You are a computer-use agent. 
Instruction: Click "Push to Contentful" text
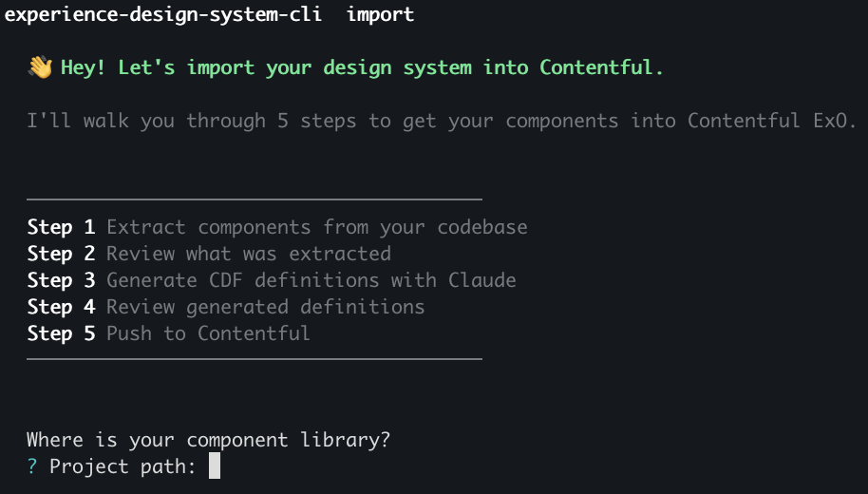click(208, 333)
